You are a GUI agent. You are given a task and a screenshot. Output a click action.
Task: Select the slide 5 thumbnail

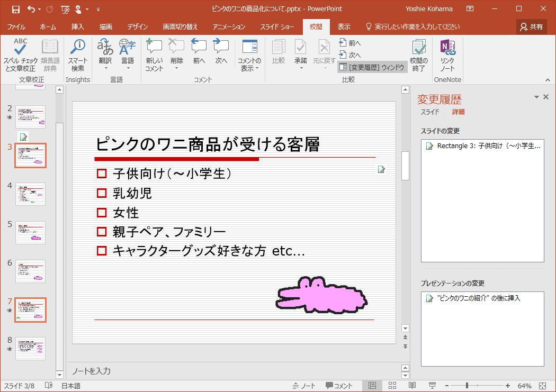click(x=30, y=233)
